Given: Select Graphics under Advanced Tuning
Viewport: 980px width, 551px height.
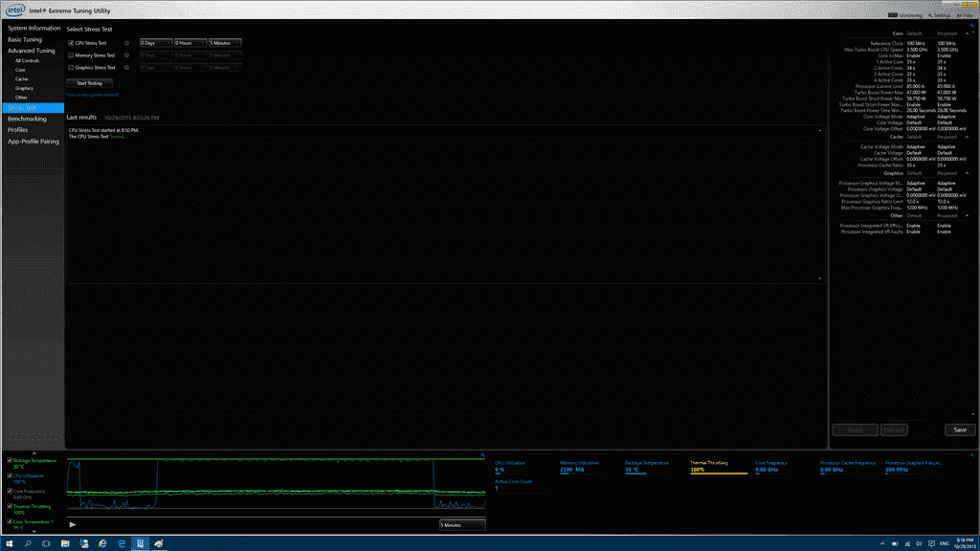Looking at the screenshot, I should (24, 88).
